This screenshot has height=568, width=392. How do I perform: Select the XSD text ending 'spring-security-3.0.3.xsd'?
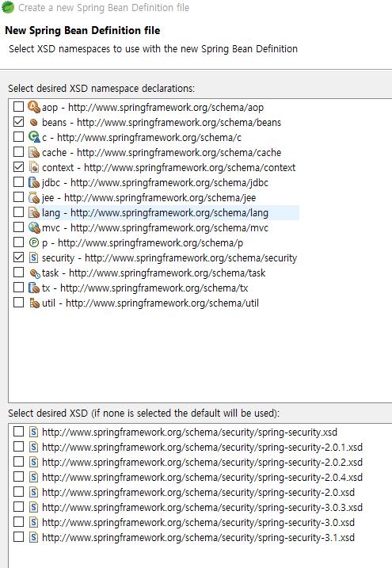click(x=202, y=508)
